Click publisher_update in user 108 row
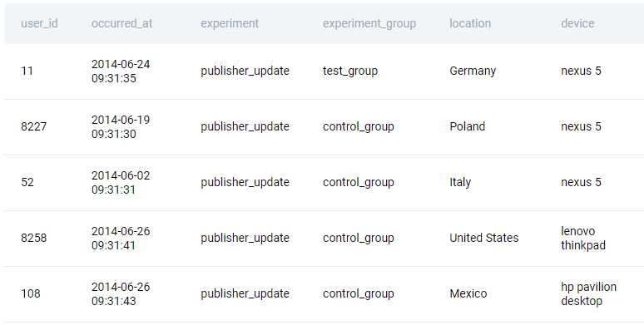The image size is (644, 325). (x=245, y=293)
